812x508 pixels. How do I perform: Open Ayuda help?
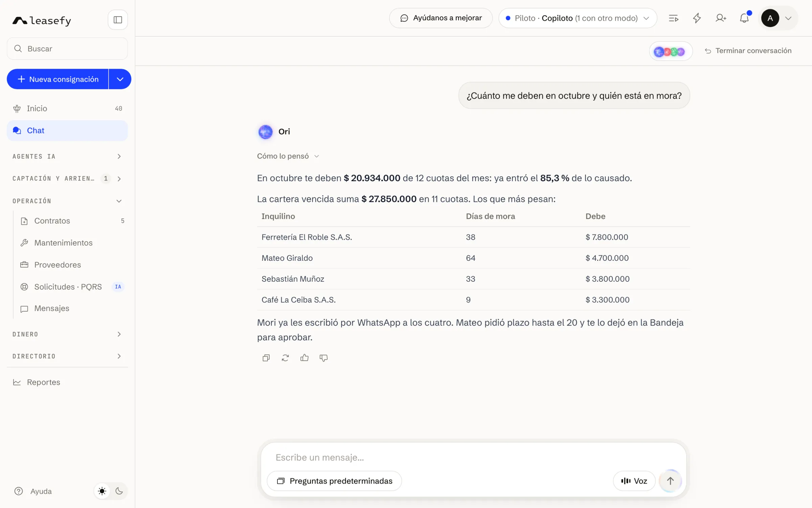pos(33,491)
